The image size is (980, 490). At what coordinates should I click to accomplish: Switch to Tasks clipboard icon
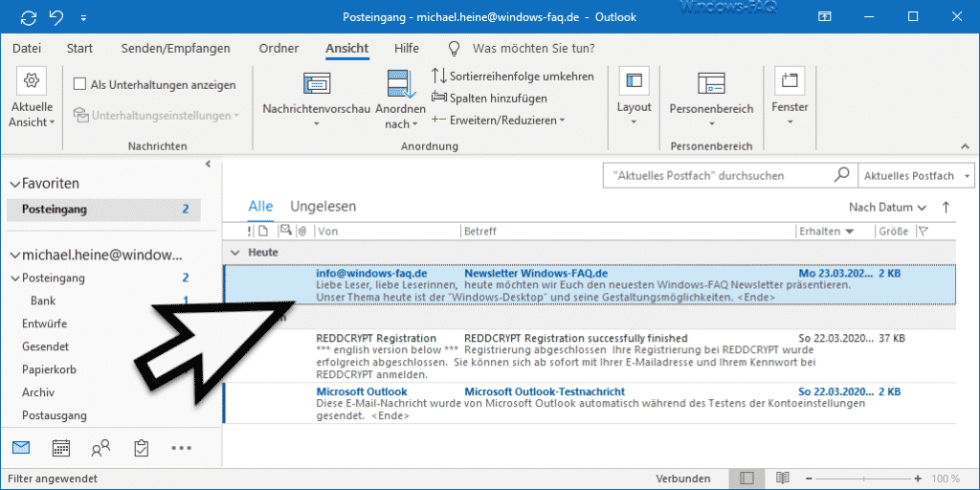pos(142,448)
